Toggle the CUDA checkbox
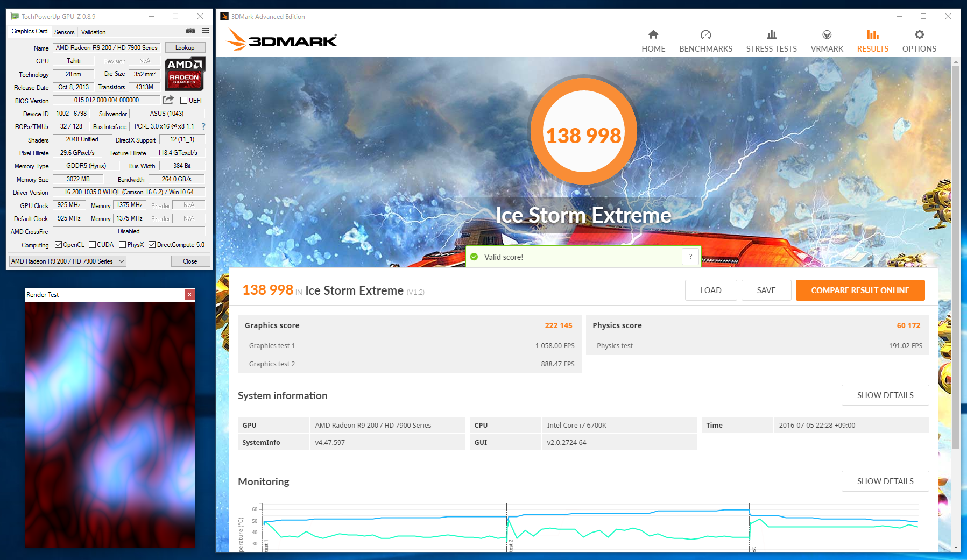 tap(92, 245)
